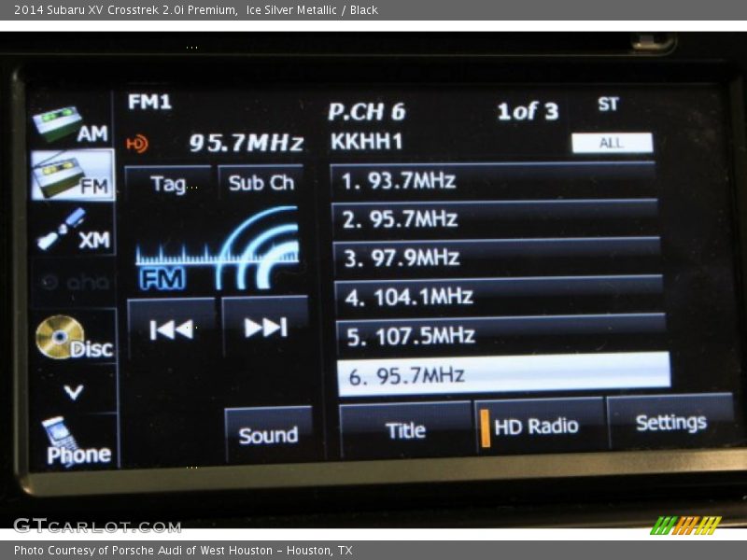The height and width of the screenshot is (560, 747).
Task: Seek to the previous station
Action: tap(172, 329)
